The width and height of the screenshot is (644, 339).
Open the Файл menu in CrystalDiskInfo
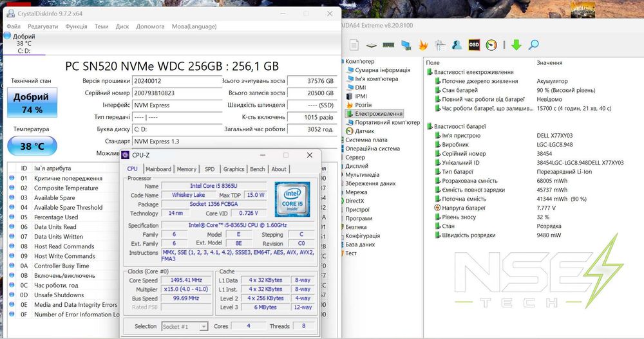point(14,26)
